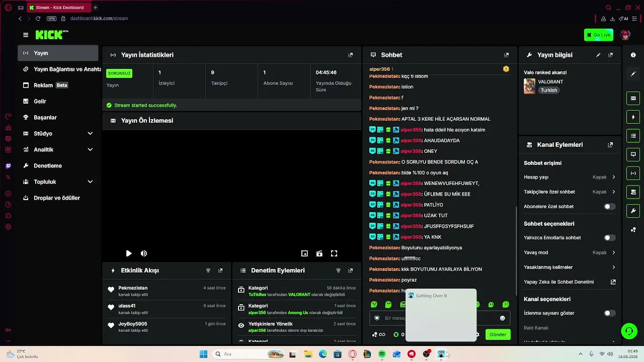Toggle İzlenme sayısını göster switch
This screenshot has height=362, width=644.
[609, 313]
